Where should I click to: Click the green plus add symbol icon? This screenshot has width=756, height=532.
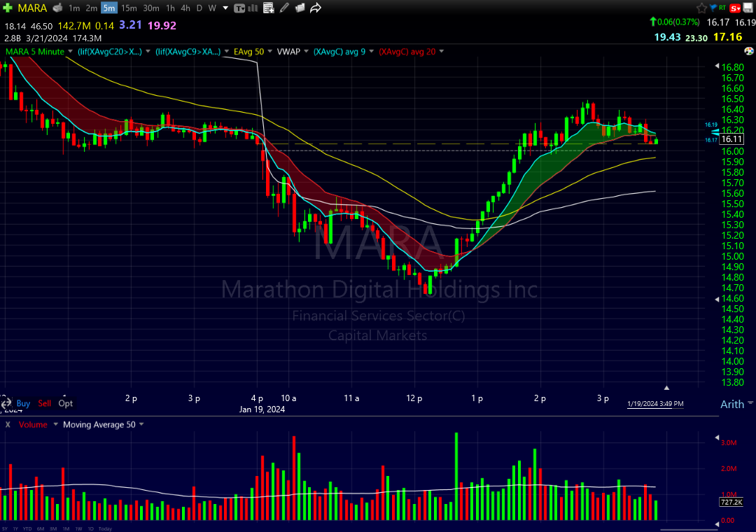pyautogui.click(x=7, y=8)
